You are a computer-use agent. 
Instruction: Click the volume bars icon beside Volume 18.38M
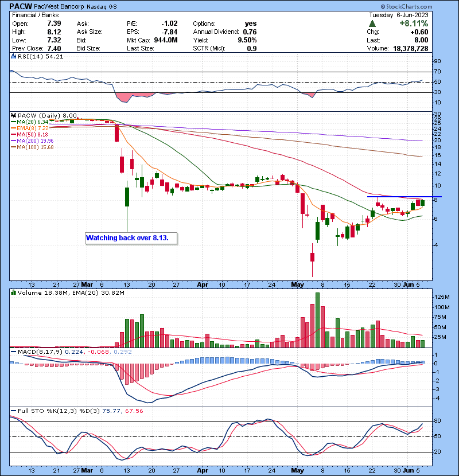pyautogui.click(x=13, y=292)
